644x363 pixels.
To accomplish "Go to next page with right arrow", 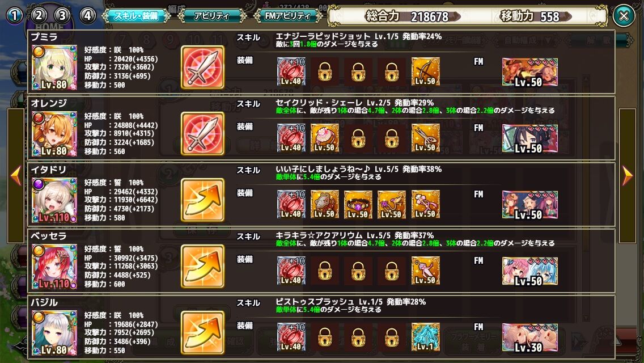I will (627, 176).
